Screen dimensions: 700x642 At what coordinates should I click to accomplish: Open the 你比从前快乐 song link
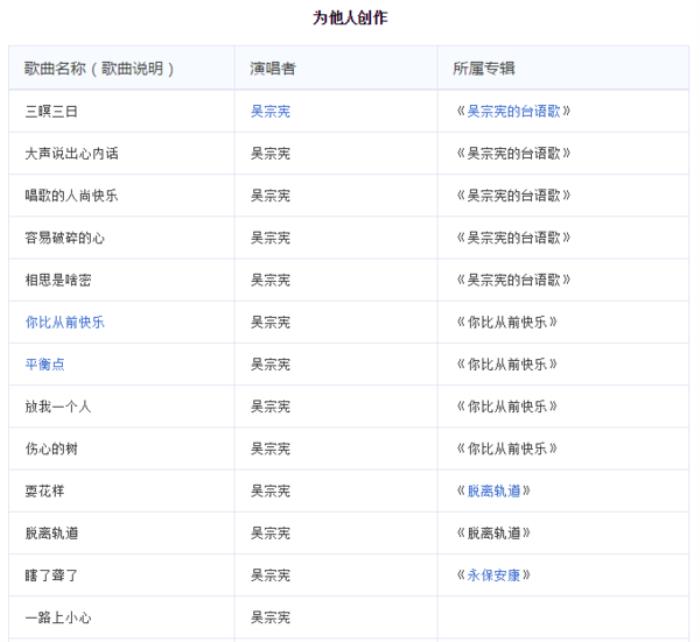(65, 322)
